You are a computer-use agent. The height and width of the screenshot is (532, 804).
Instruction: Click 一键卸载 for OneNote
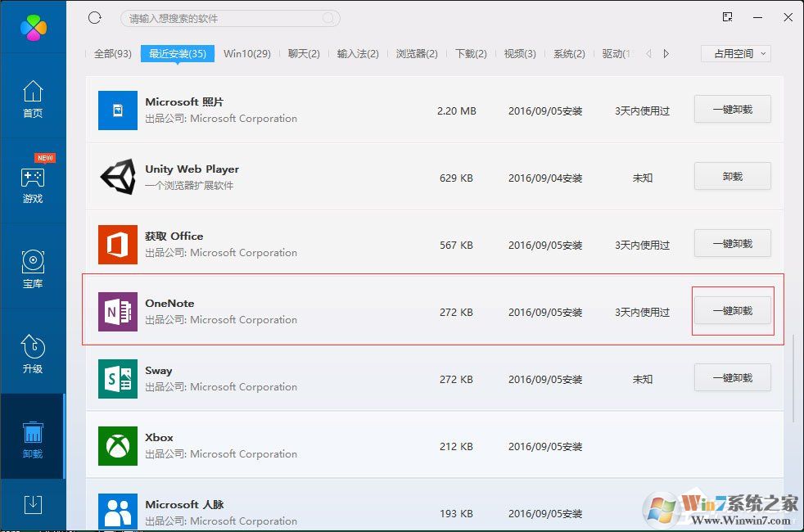732,310
